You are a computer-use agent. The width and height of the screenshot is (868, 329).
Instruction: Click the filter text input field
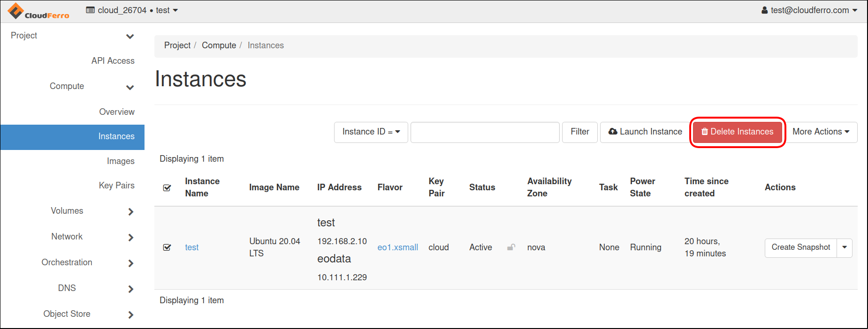tap(485, 132)
